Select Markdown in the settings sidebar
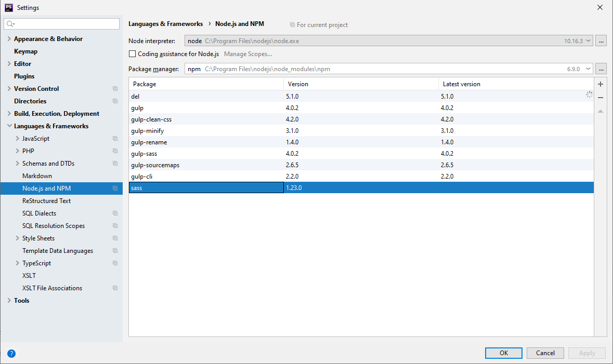This screenshot has width=613, height=364. click(36, 176)
